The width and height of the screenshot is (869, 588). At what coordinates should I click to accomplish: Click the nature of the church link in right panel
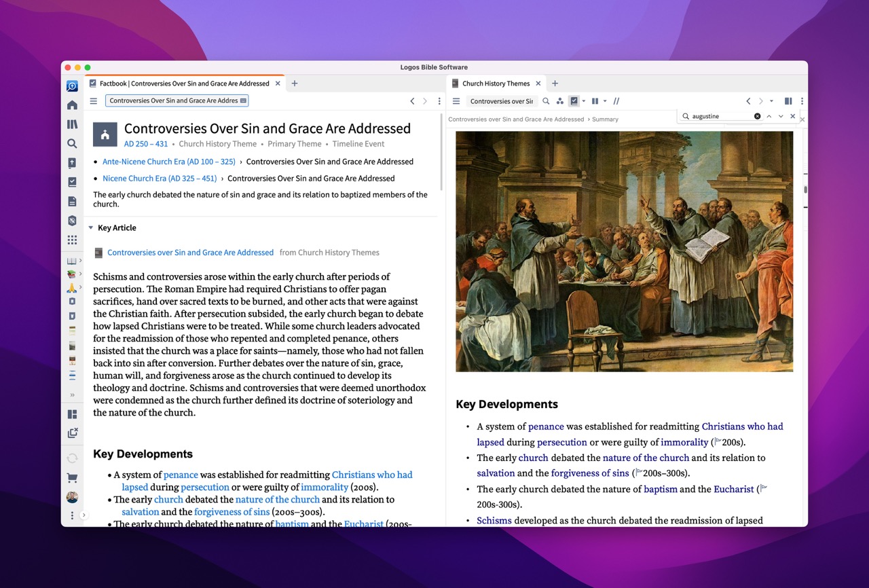pos(646,458)
